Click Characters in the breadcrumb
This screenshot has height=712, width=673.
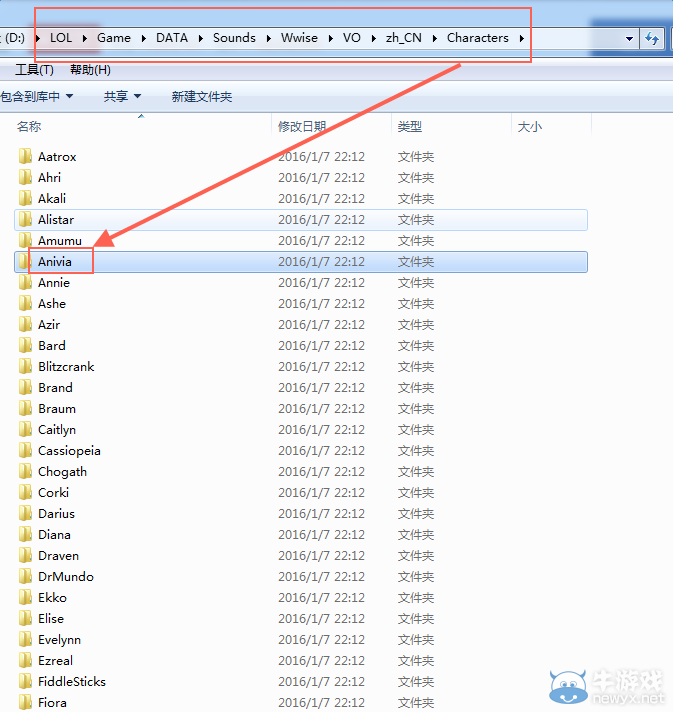coord(478,38)
